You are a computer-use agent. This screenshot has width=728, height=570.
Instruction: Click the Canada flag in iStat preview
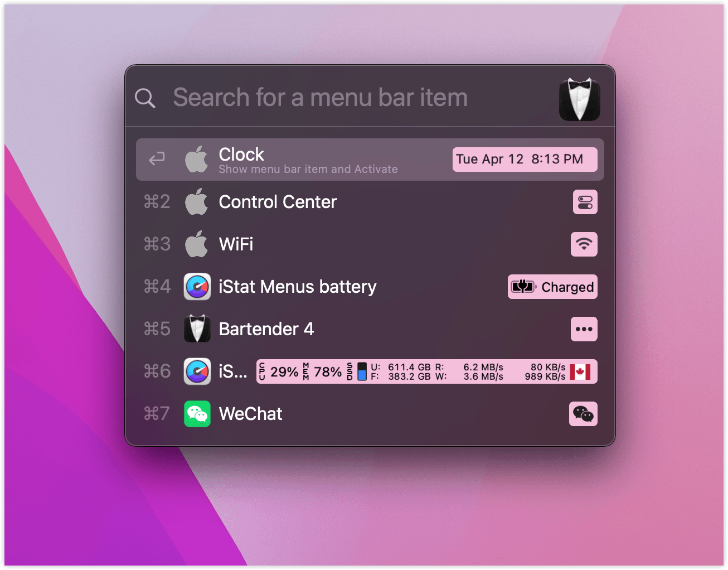[580, 372]
